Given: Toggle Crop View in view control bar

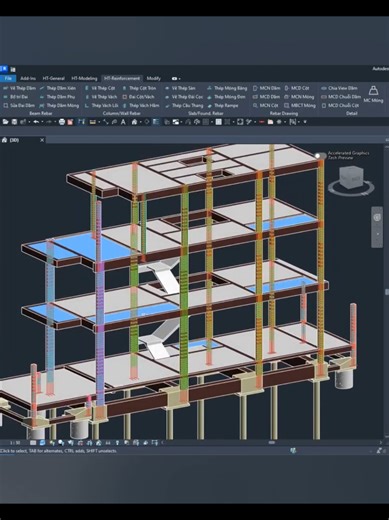Looking at the screenshot, I should (x=80, y=443).
